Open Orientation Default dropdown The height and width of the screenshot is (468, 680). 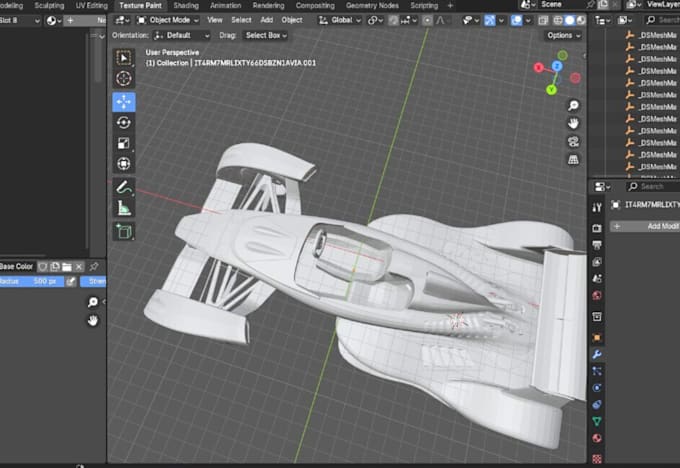182,36
